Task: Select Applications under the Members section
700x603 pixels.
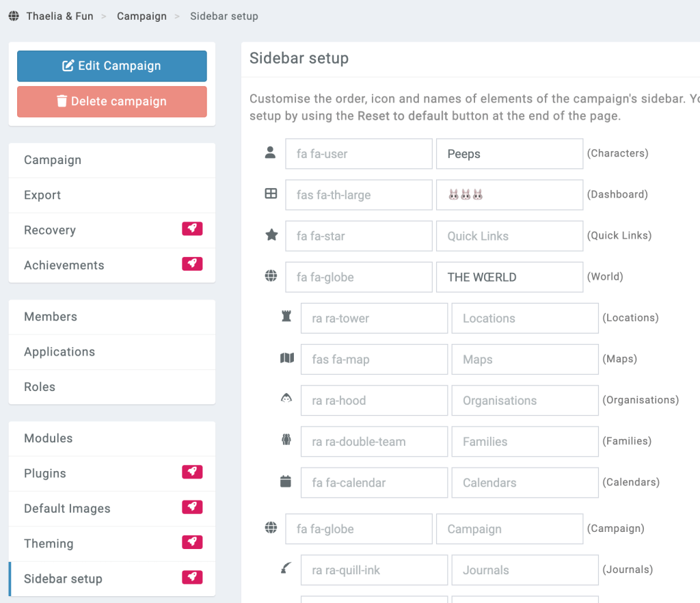Action: pos(59,351)
